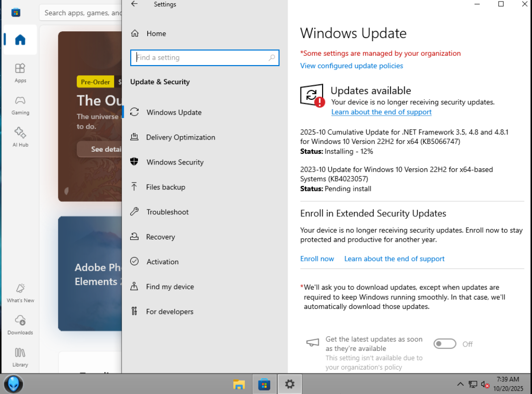Image resolution: width=532 pixels, height=394 pixels.
Task: Click the Updates available status icon
Action: tap(312, 95)
